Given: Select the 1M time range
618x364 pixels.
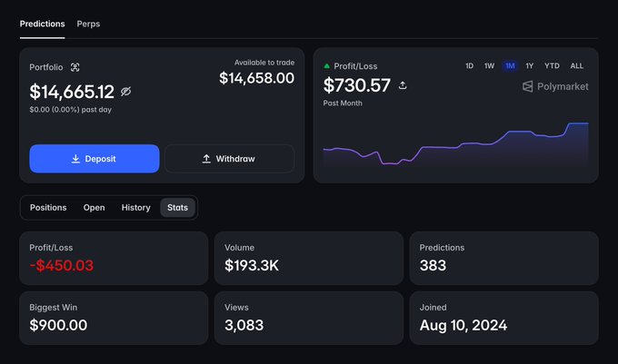Looking at the screenshot, I should click(510, 66).
